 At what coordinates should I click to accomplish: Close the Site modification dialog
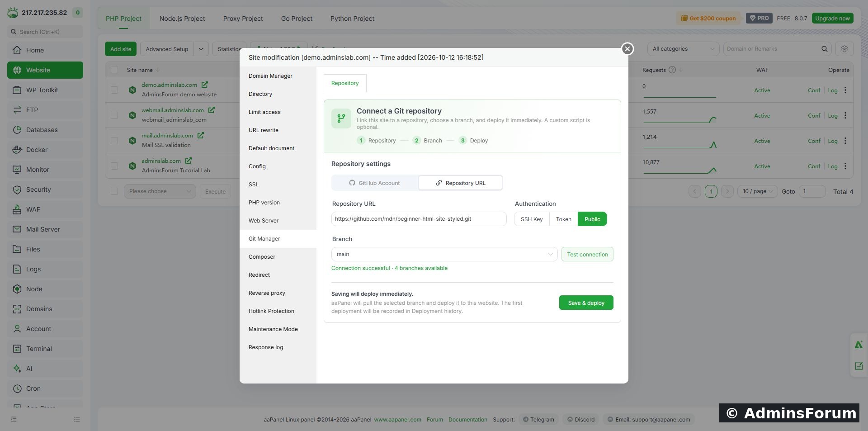627,49
